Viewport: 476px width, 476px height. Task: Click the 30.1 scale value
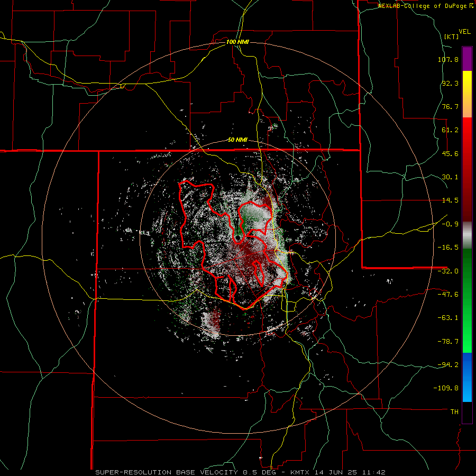coord(450,177)
